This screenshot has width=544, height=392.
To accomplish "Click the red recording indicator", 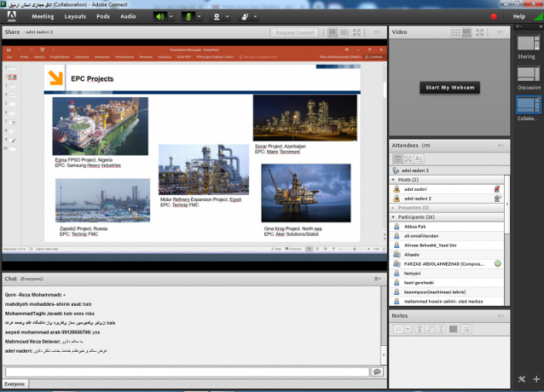I will coord(494,16).
